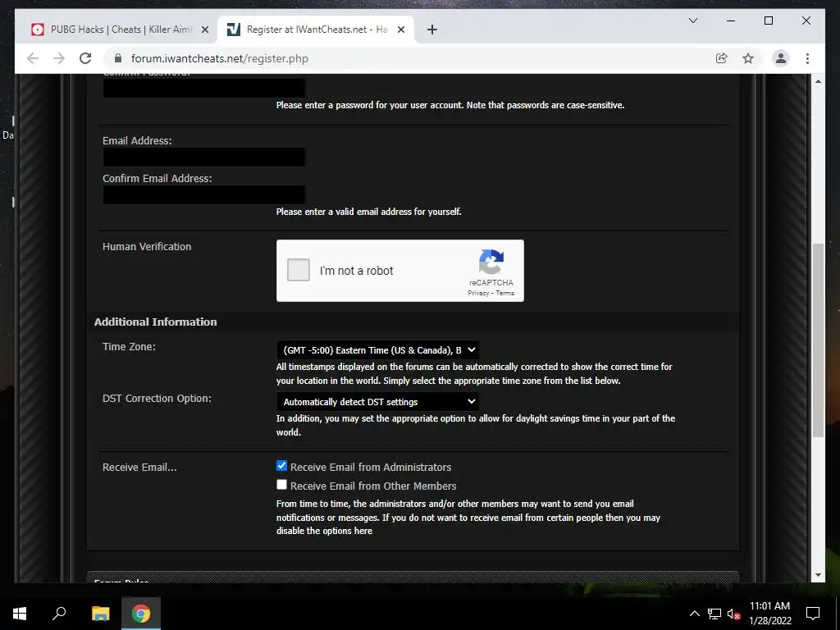Click the Email Address: label
The height and width of the screenshot is (630, 840).
coord(137,140)
